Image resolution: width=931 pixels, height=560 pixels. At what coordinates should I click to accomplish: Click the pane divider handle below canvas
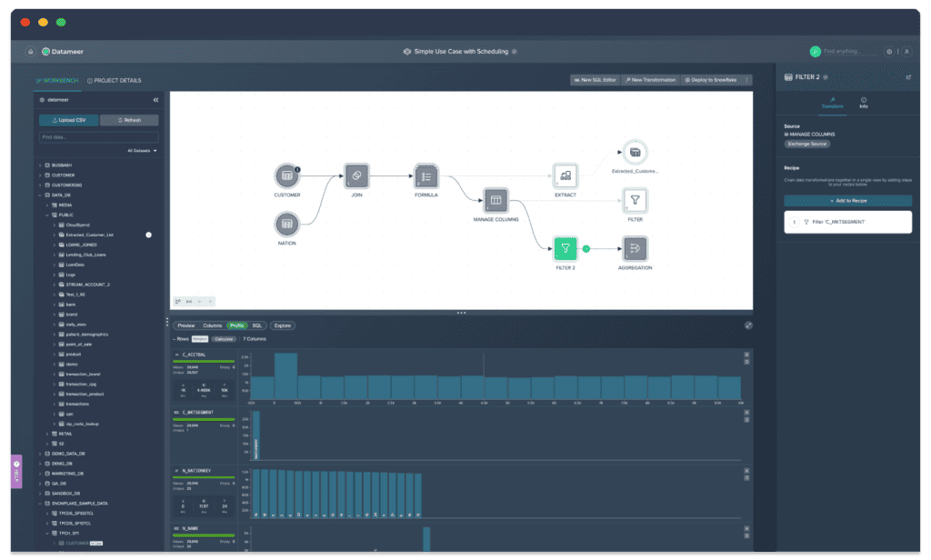461,313
